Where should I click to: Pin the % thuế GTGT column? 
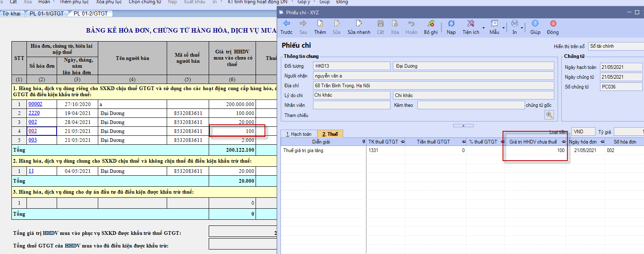(502, 142)
